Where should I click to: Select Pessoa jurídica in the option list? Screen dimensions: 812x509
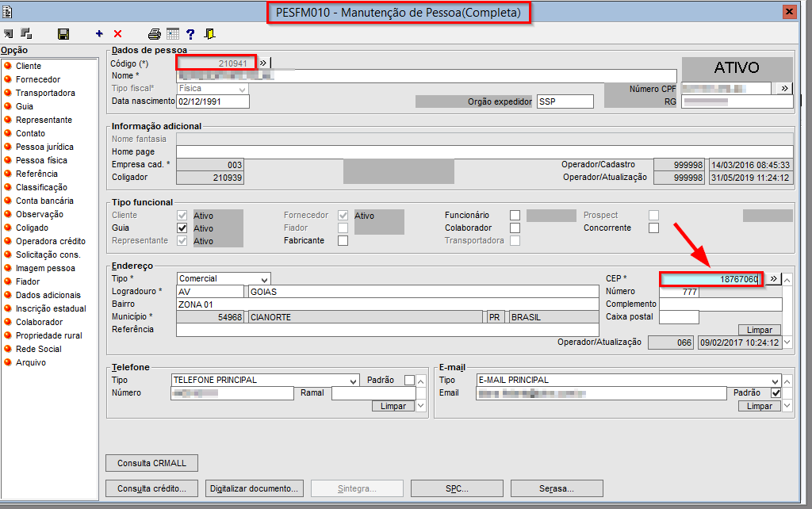pyautogui.click(x=44, y=147)
